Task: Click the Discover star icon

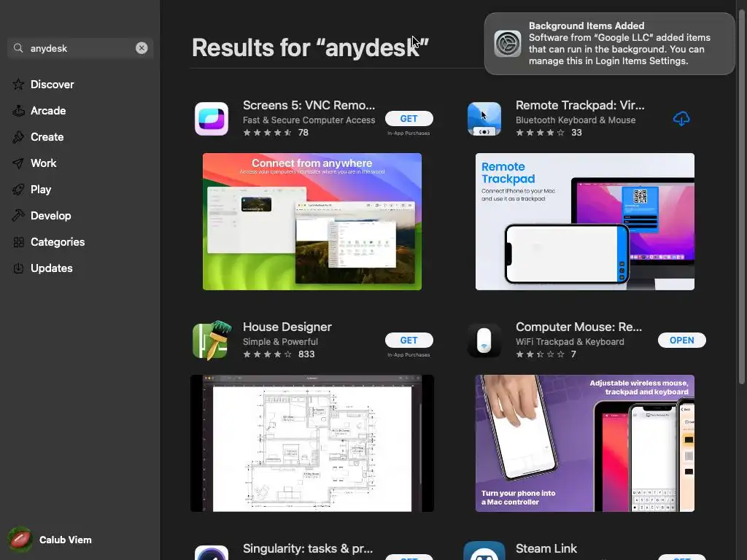Action: coord(18,85)
